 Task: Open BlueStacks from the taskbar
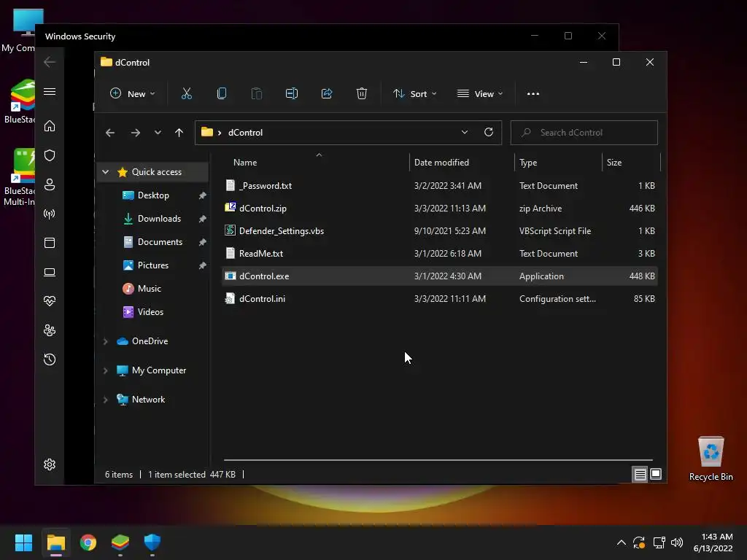pyautogui.click(x=120, y=542)
